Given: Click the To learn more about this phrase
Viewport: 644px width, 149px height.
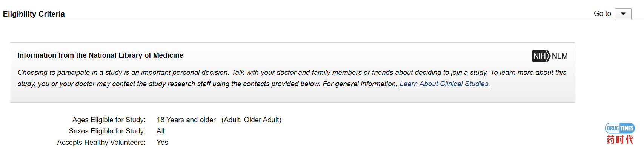Looking at the screenshot, I should pos(528,73).
